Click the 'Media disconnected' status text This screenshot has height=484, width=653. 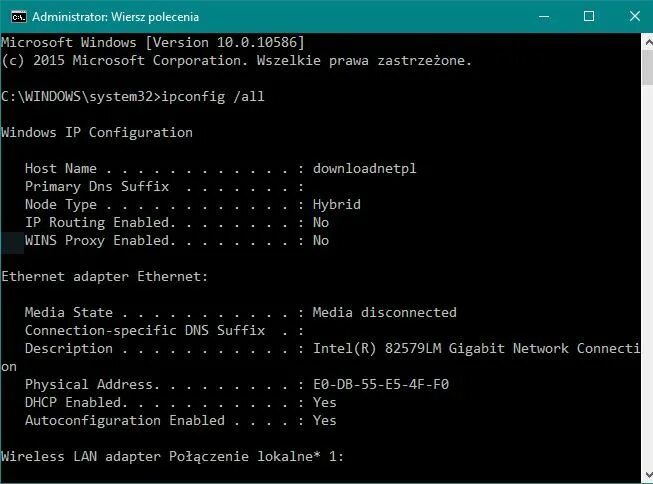tap(384, 312)
